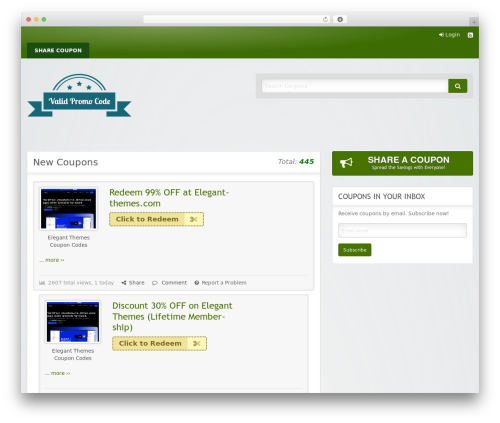Click the browser address bar
This screenshot has height=423, width=500.
pyautogui.click(x=237, y=19)
